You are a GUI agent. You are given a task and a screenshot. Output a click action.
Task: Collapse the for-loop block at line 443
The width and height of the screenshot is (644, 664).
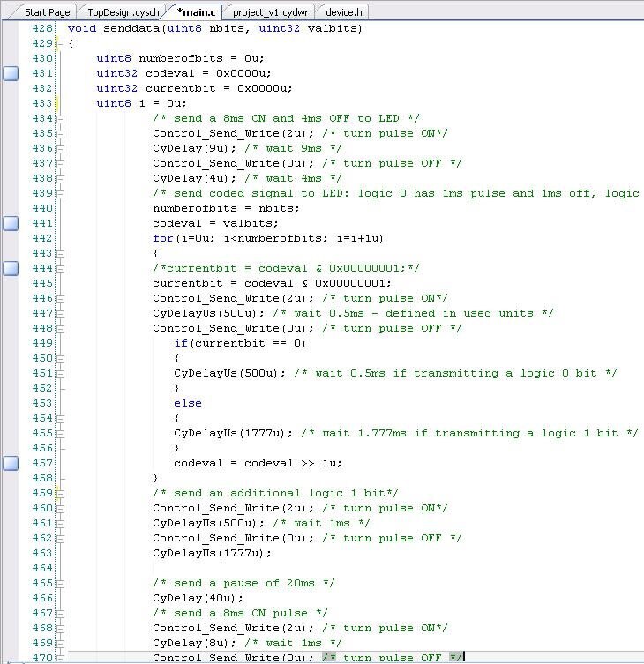point(60,253)
